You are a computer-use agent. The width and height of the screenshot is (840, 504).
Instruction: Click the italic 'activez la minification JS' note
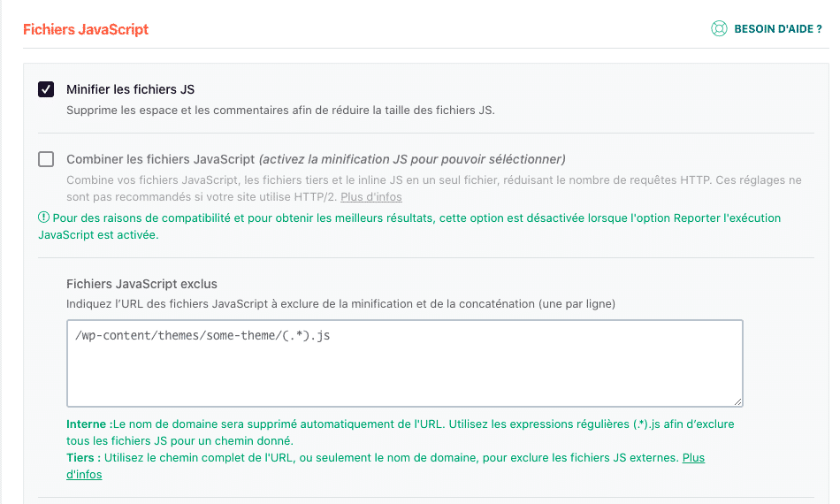412,159
